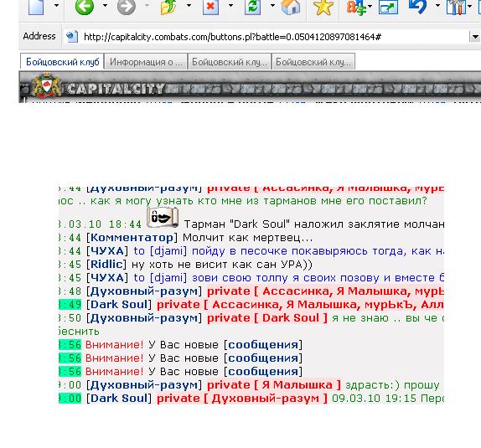Refresh the page with green arrows icon
The width and height of the screenshot is (481, 448).
(252, 7)
